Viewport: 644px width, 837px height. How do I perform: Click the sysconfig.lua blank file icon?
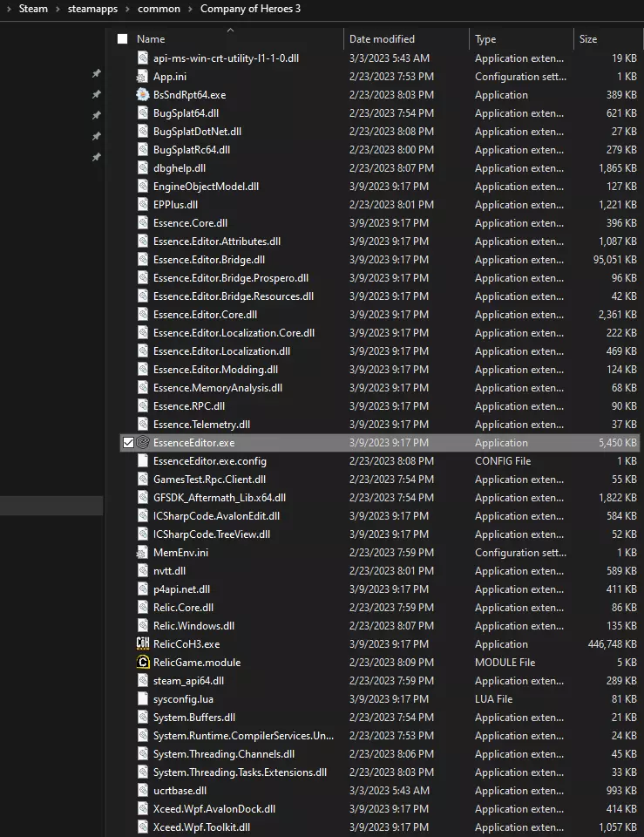pyautogui.click(x=142, y=698)
